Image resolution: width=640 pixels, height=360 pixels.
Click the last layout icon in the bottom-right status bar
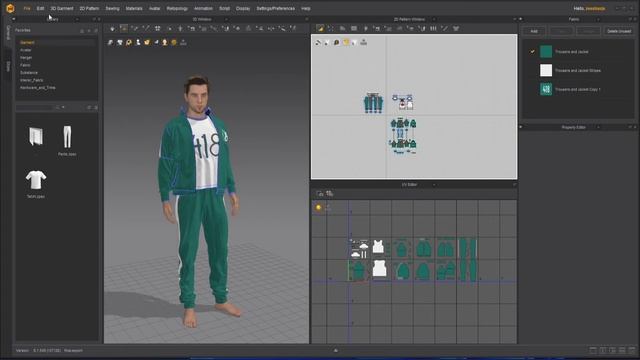632,350
